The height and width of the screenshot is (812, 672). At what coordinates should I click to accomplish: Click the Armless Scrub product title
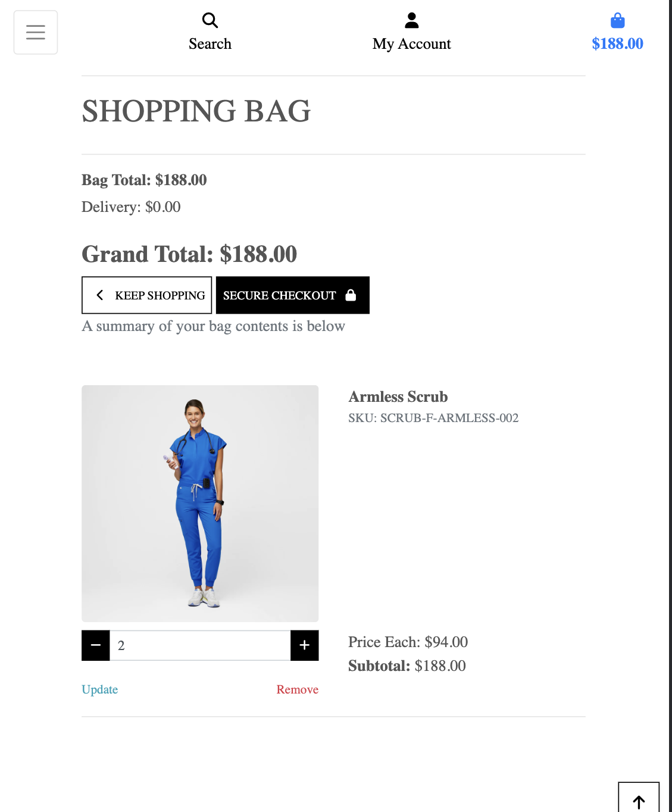pos(398,396)
